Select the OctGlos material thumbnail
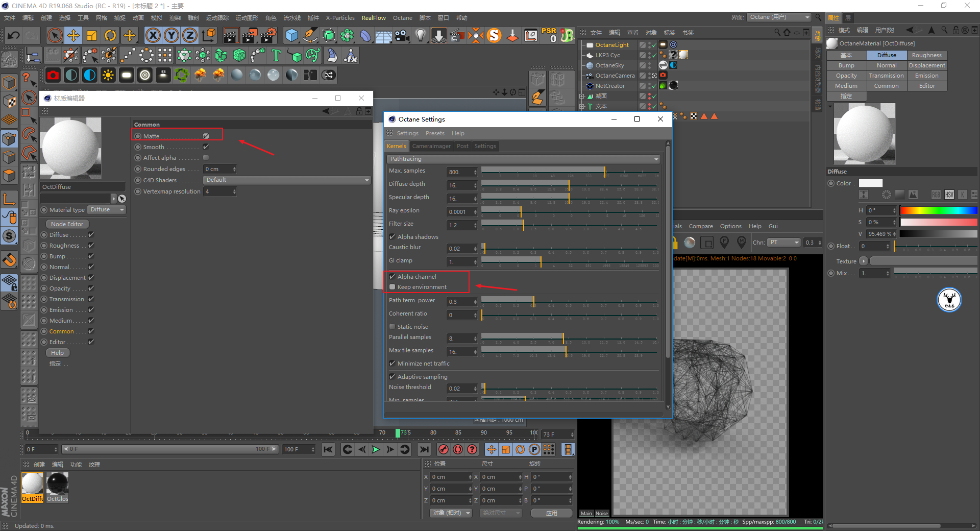The height and width of the screenshot is (531, 980). pyautogui.click(x=57, y=484)
